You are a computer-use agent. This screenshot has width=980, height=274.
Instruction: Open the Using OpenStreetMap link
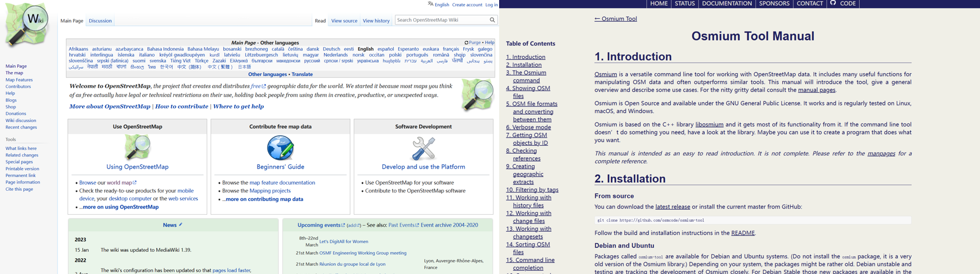(x=137, y=167)
